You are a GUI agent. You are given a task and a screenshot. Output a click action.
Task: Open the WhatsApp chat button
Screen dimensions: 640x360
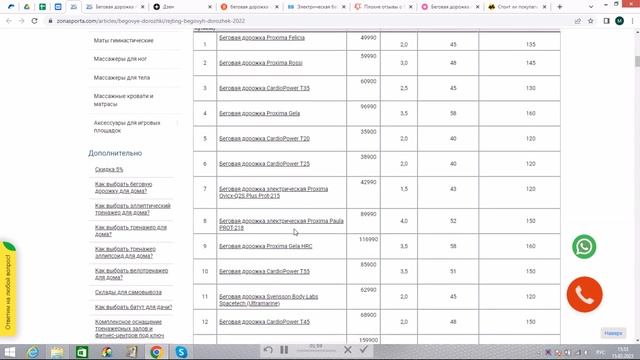584,247
